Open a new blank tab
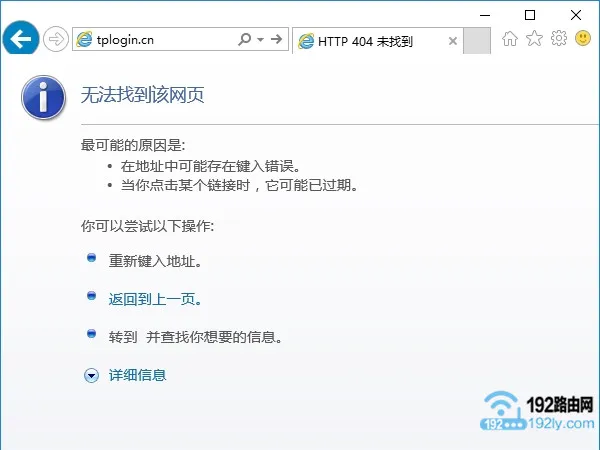The width and height of the screenshot is (600, 450). (x=478, y=41)
